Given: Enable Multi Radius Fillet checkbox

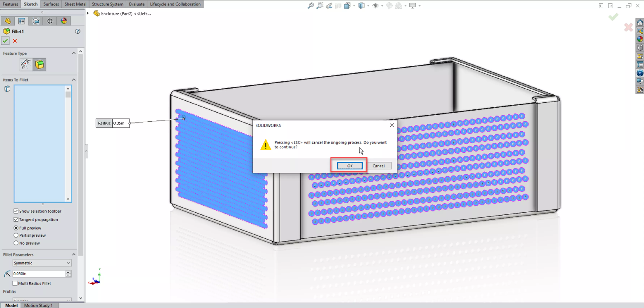Looking at the screenshot, I should (x=15, y=283).
